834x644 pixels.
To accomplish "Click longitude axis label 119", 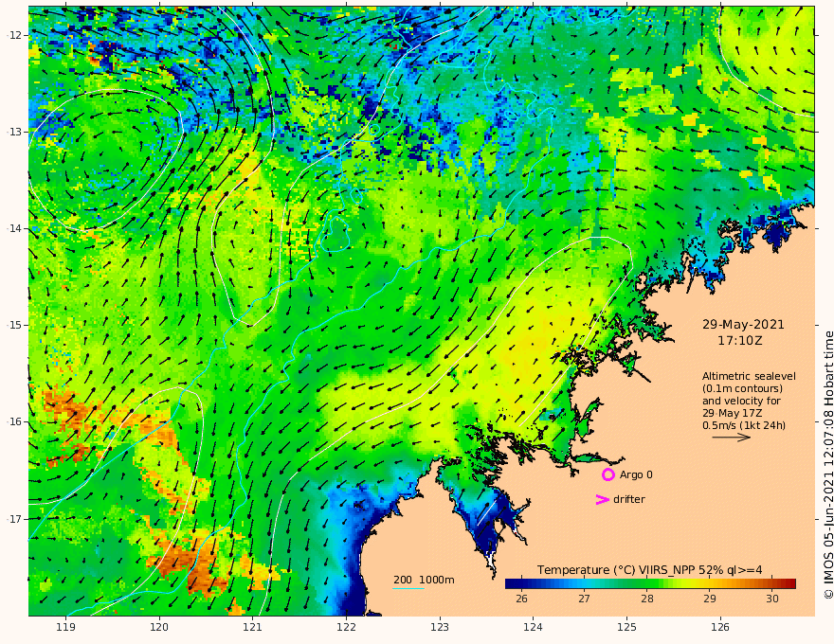I will coord(65,627).
